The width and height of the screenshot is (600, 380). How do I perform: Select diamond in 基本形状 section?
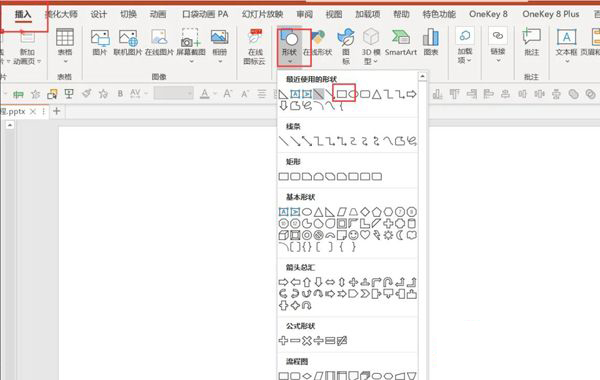tap(365, 212)
